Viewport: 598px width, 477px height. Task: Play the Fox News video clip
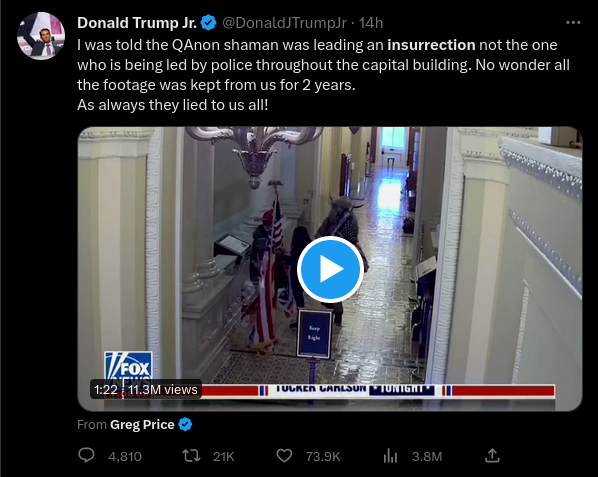(330, 269)
